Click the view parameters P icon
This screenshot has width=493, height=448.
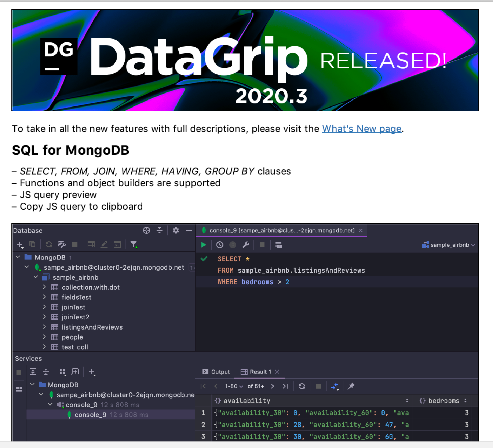[x=233, y=245]
